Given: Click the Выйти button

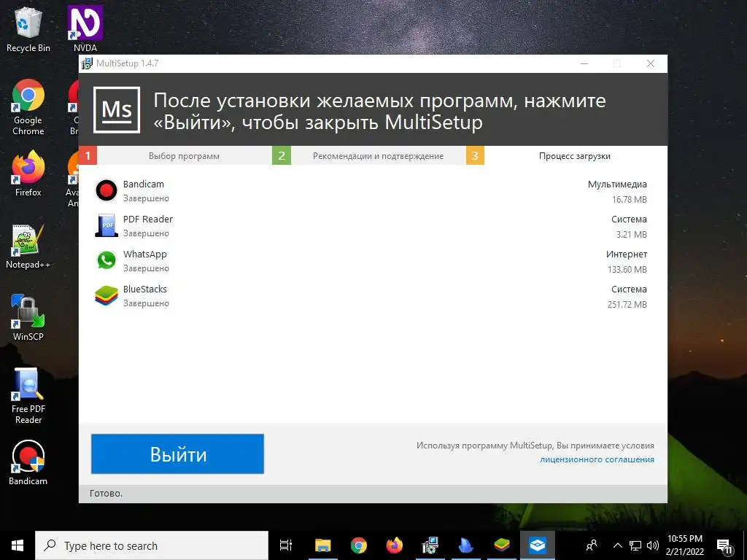Looking at the screenshot, I should (x=177, y=454).
